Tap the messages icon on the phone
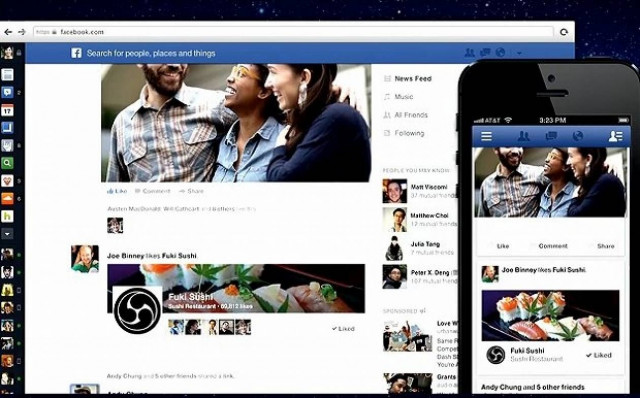The height and width of the screenshot is (398, 640). 551,136
